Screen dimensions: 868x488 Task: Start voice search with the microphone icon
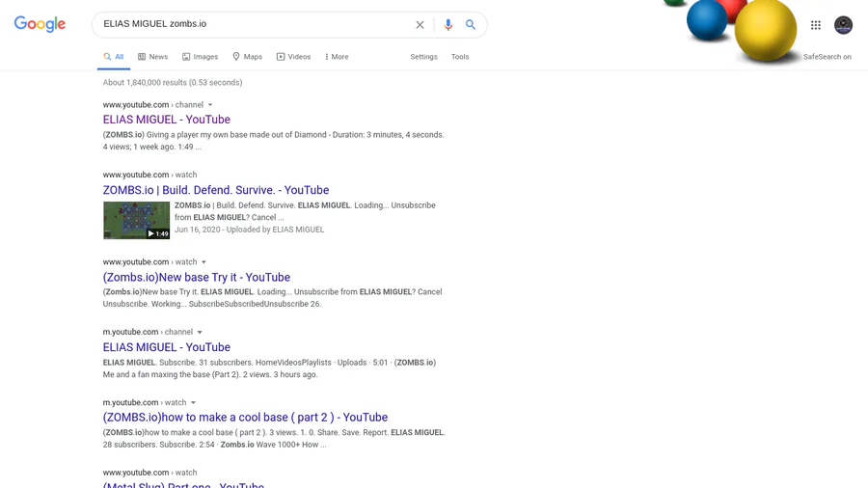pos(448,25)
